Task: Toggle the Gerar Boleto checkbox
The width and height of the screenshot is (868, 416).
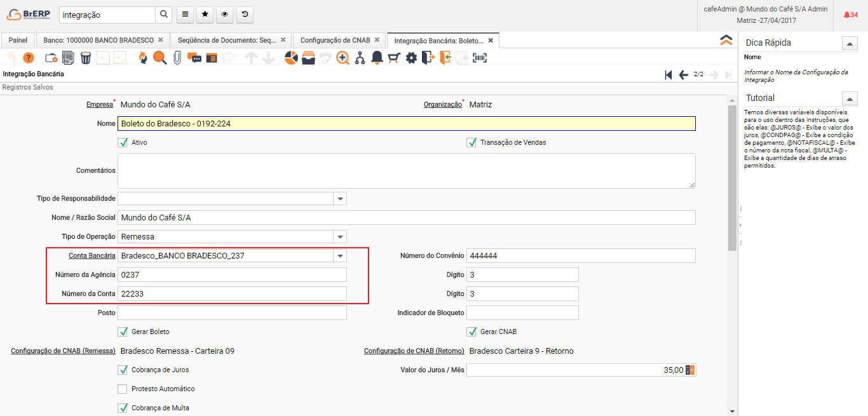Action: click(123, 332)
